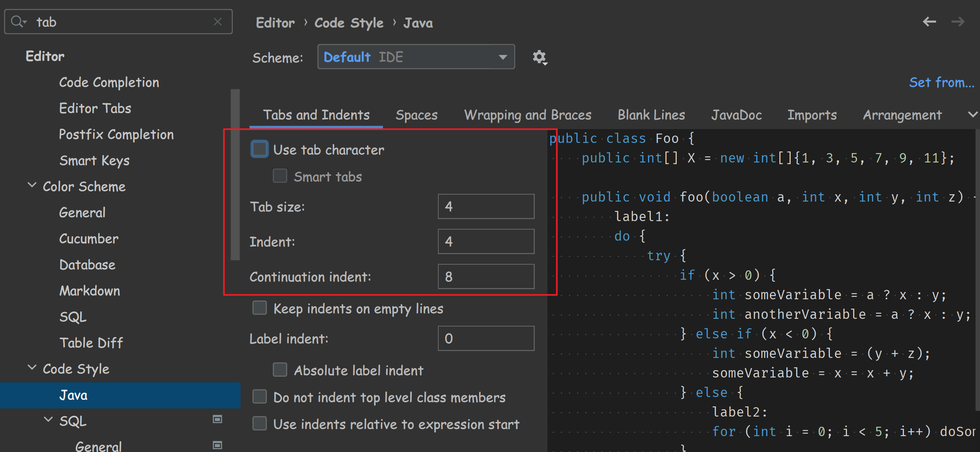
Task: Open the scheme actions gear icon
Action: click(540, 57)
